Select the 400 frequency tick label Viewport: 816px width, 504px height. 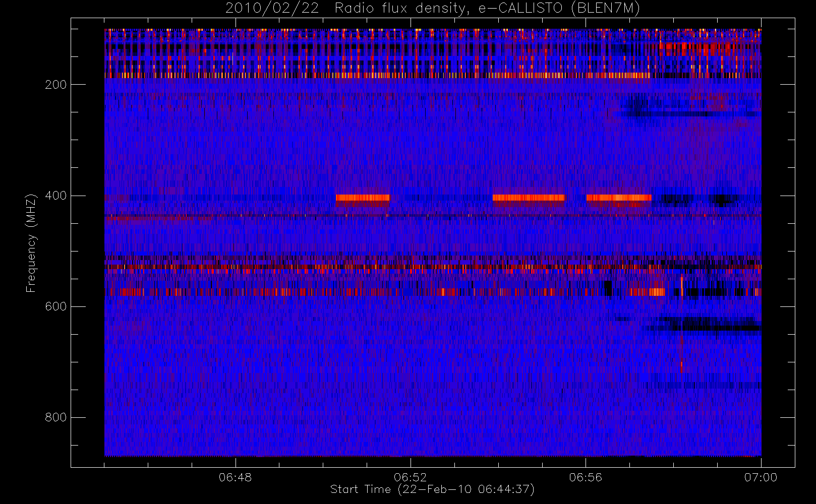(56, 196)
